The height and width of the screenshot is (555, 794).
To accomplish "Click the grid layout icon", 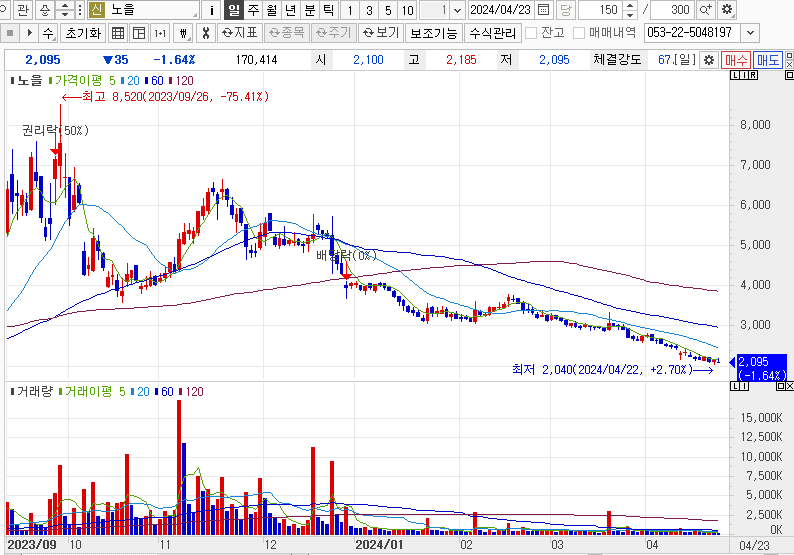I will pyautogui.click(x=118, y=33).
